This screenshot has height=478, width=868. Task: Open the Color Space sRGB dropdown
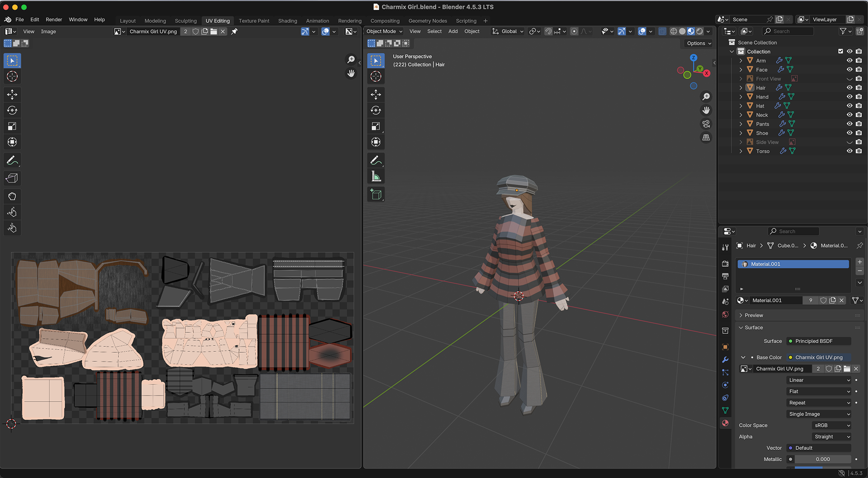[x=832, y=426]
